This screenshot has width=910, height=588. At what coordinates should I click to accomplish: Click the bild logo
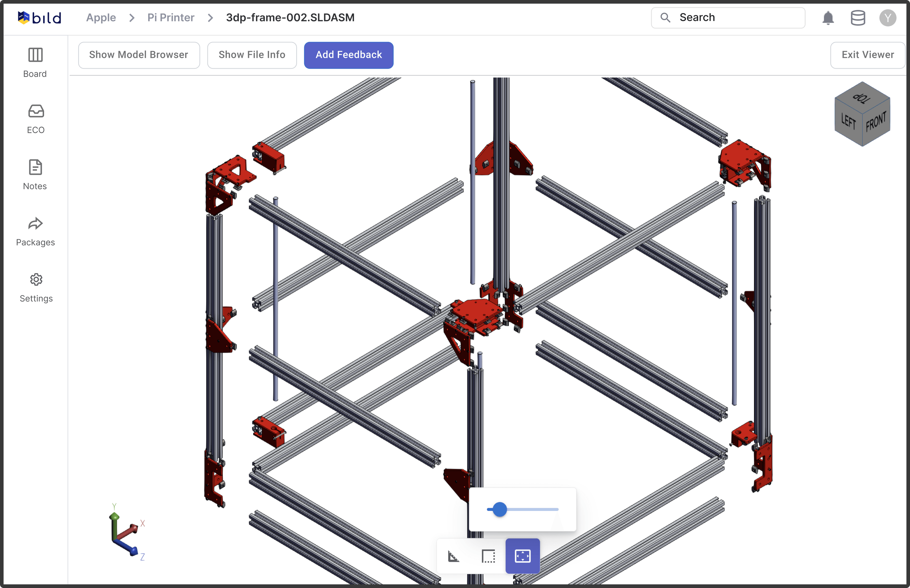point(39,18)
